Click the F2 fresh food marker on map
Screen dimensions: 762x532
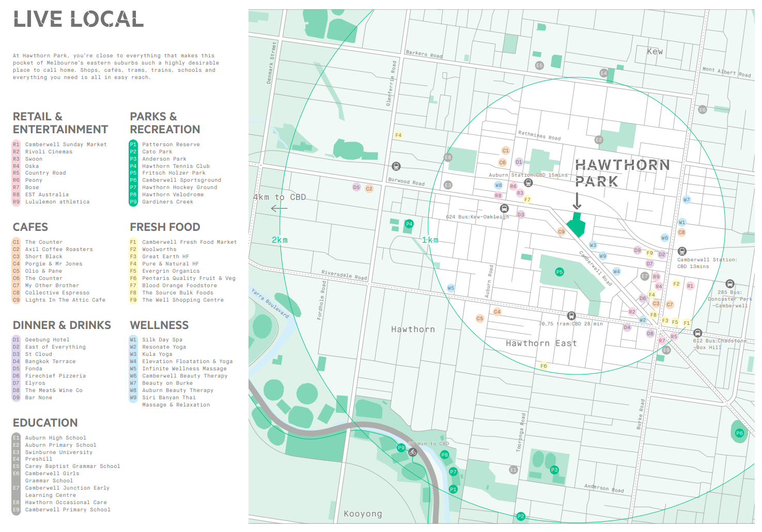[x=676, y=284]
